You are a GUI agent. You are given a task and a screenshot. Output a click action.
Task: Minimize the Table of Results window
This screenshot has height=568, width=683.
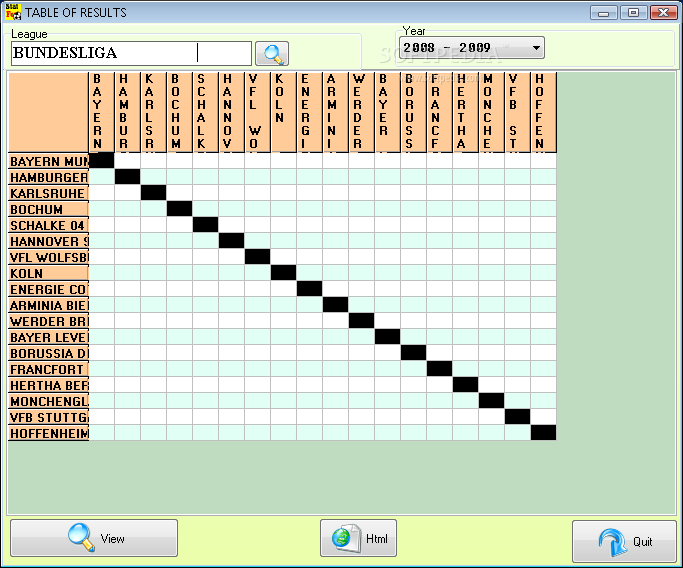point(603,13)
